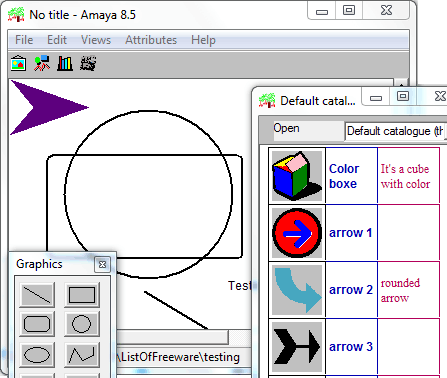Select the rectangle tool in Graphics palette
Screen dimensions: 447x378
[x=82, y=295]
